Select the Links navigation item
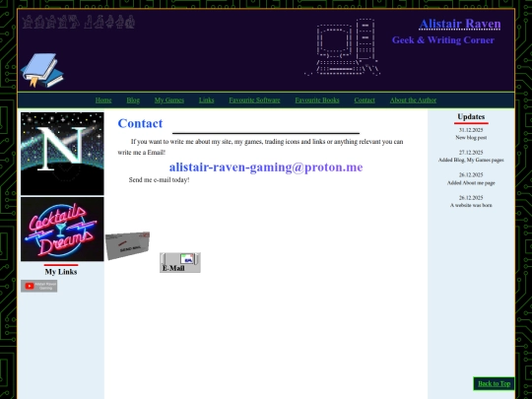This screenshot has height=399, width=532. point(206,100)
